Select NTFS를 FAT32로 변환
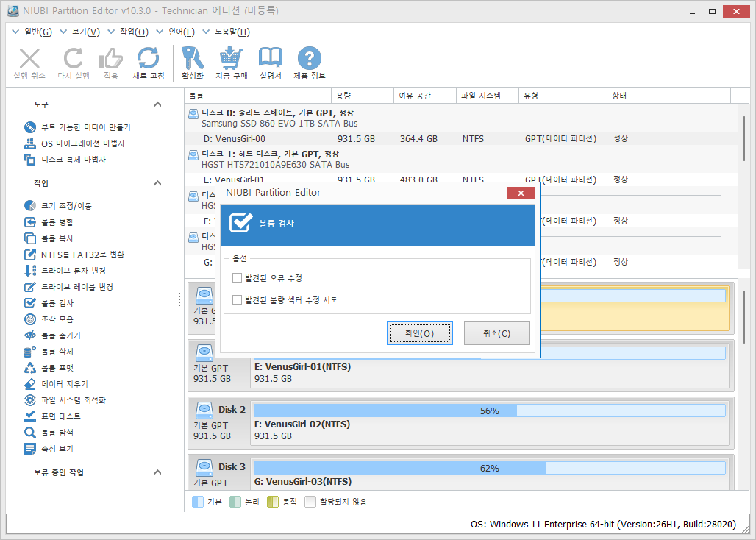This screenshot has height=540, width=756. point(74,255)
